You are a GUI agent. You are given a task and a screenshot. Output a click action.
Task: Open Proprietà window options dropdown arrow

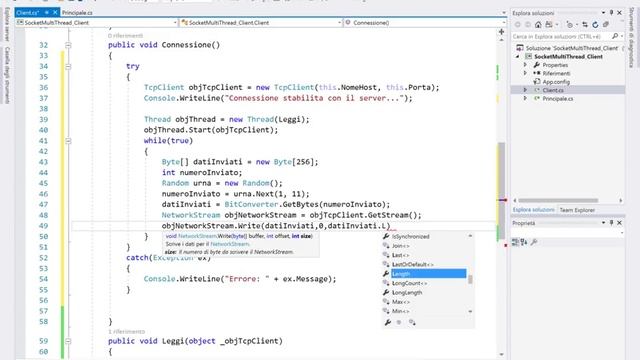tap(603, 223)
